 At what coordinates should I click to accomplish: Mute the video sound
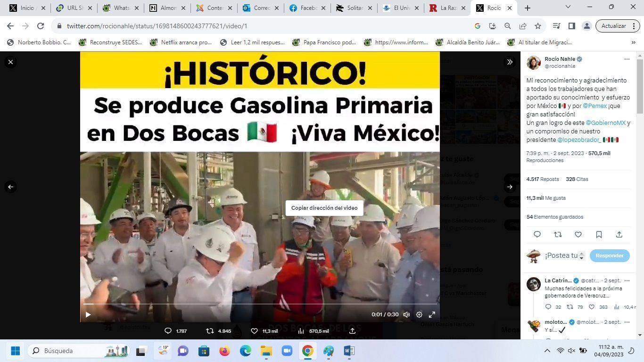pyautogui.click(x=406, y=314)
